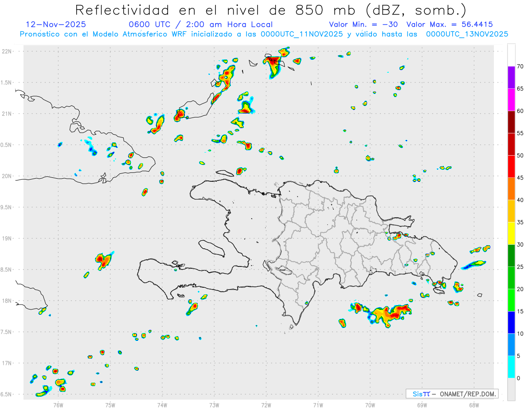The image size is (532, 411).
Task: Click the colorbar scale label '10'
Action: click(x=520, y=334)
